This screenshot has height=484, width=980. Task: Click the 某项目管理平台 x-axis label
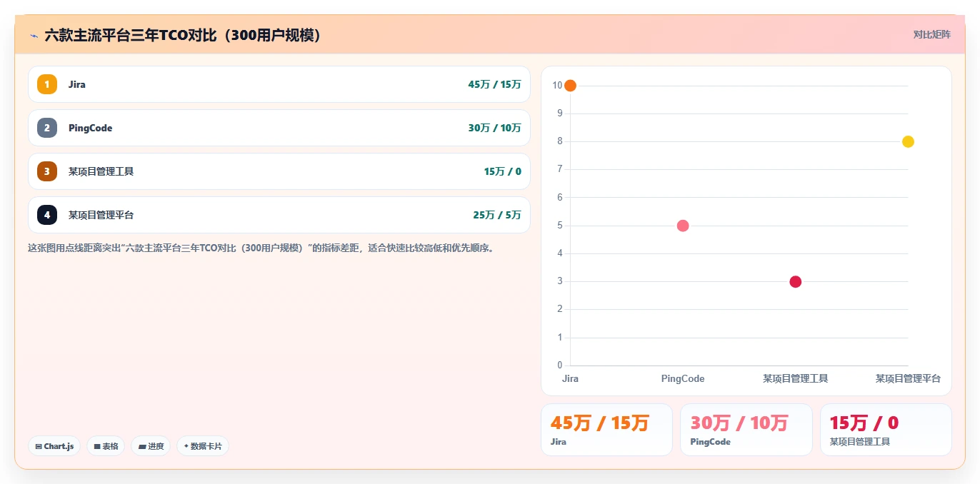point(908,378)
